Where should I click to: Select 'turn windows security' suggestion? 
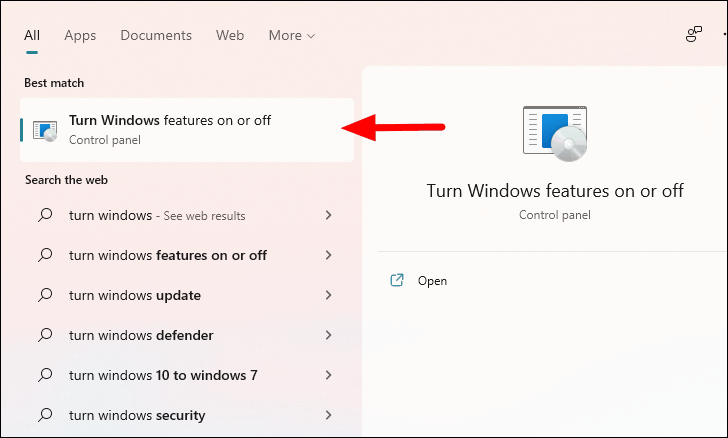[x=186, y=415]
